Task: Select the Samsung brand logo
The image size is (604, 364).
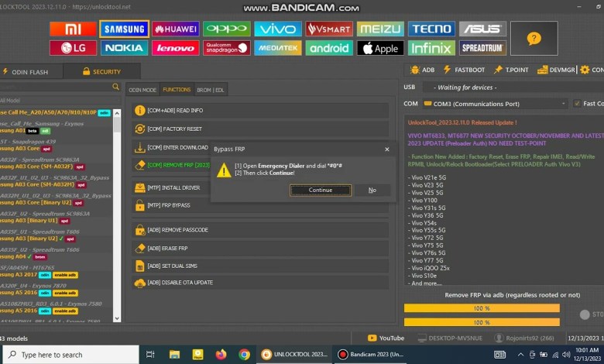Action: point(124,29)
